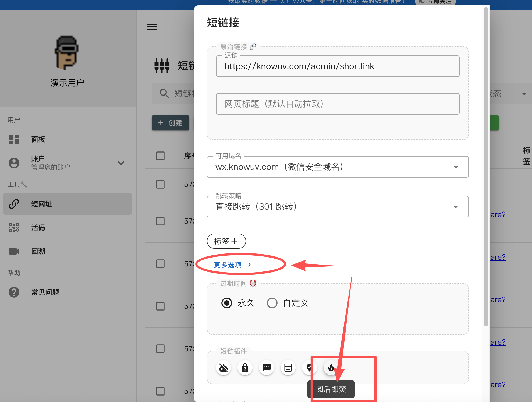Open 面板 in the sidebar
The image size is (532, 402).
[x=38, y=139]
